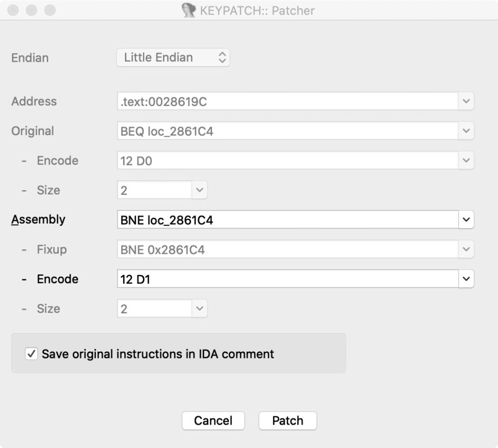Click the Original field showing BEQ loc_2861C4

[x=287, y=131]
